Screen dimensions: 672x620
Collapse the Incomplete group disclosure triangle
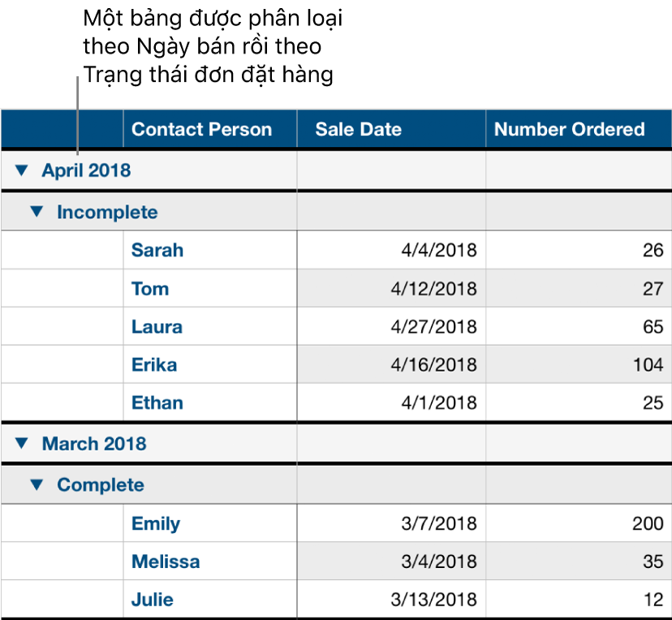pyautogui.click(x=36, y=212)
